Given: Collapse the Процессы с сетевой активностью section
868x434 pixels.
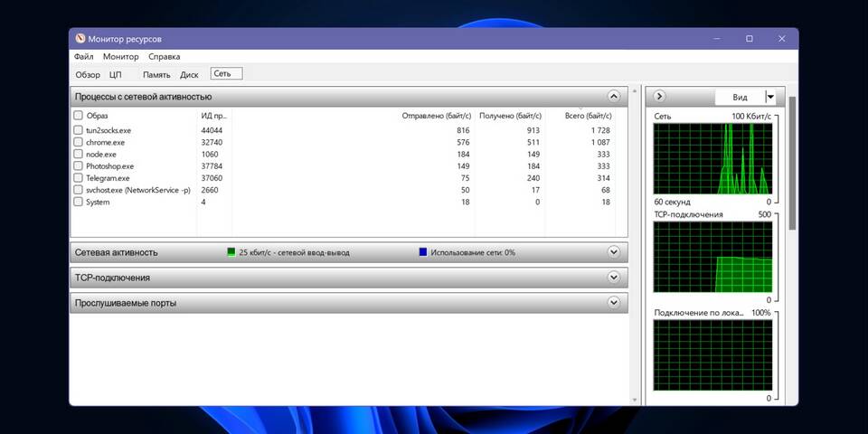Looking at the screenshot, I should (x=614, y=96).
